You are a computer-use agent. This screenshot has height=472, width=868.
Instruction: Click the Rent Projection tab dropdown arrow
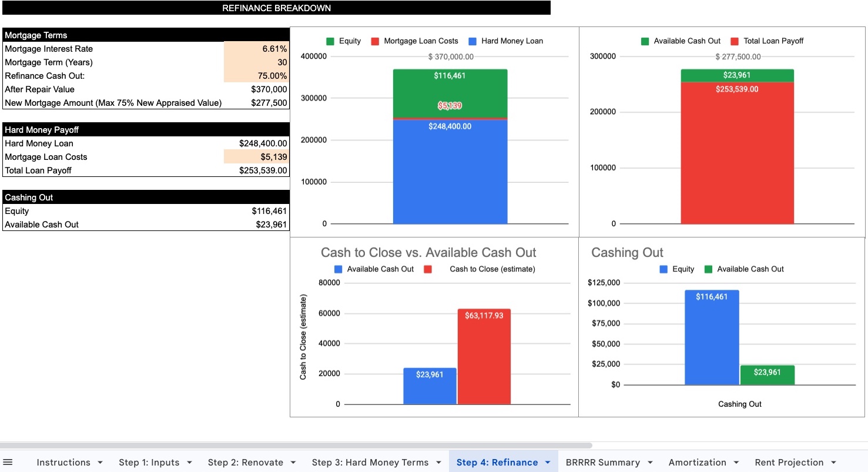pos(833,463)
